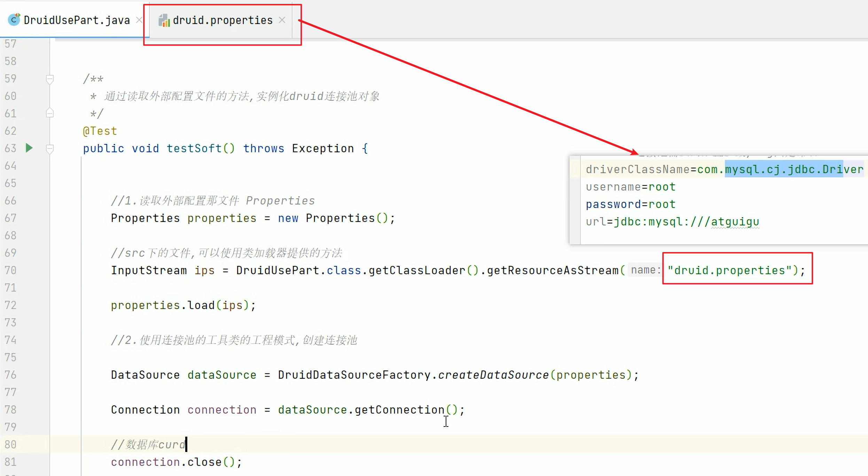Click the testSoft method name
Image resolution: width=868 pixels, height=476 pixels.
click(194, 148)
